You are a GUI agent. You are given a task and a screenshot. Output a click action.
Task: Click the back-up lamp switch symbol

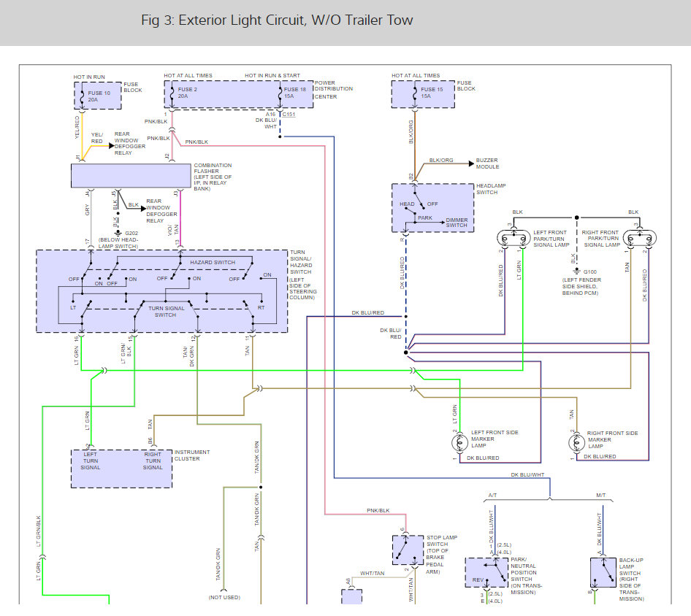(603, 572)
